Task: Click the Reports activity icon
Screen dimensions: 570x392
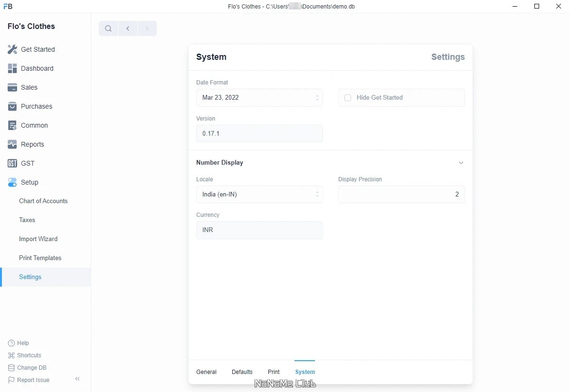Action: point(12,144)
